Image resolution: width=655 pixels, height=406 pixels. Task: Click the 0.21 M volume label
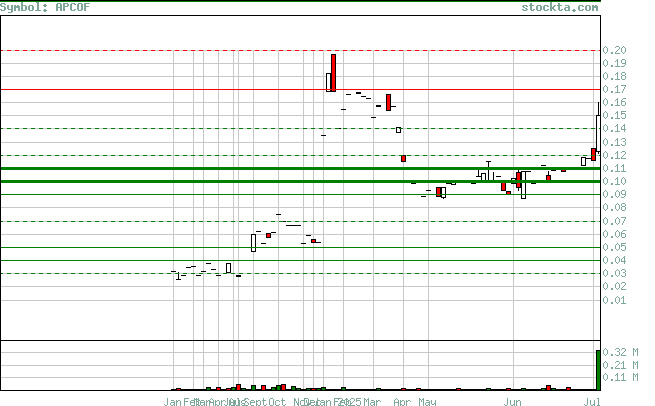621,365
